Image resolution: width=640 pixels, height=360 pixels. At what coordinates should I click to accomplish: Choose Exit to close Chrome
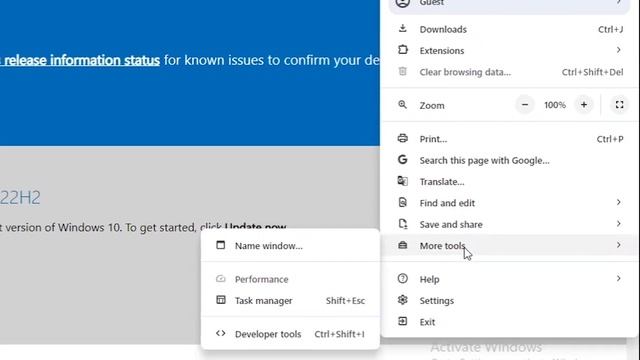[x=509, y=322]
